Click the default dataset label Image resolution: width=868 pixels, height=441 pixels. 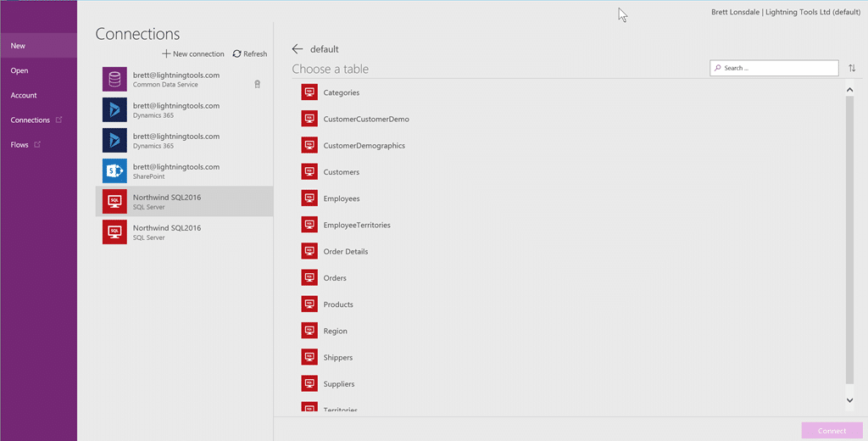point(324,48)
